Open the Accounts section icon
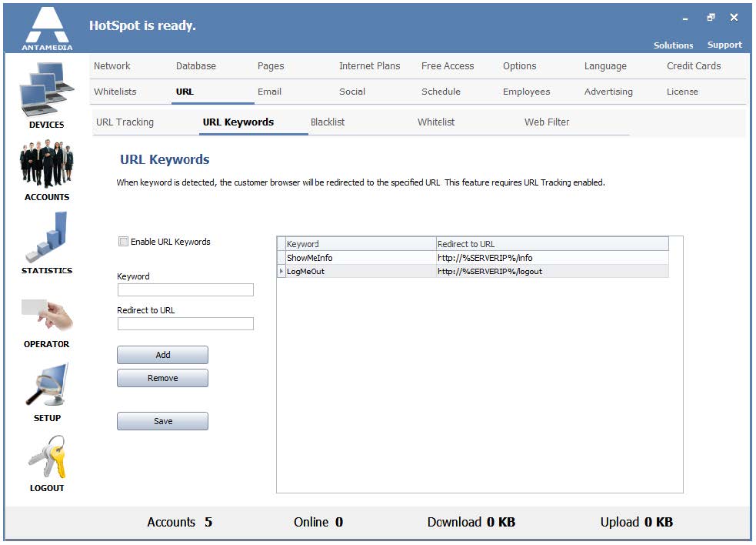756x545 pixels. [47, 164]
